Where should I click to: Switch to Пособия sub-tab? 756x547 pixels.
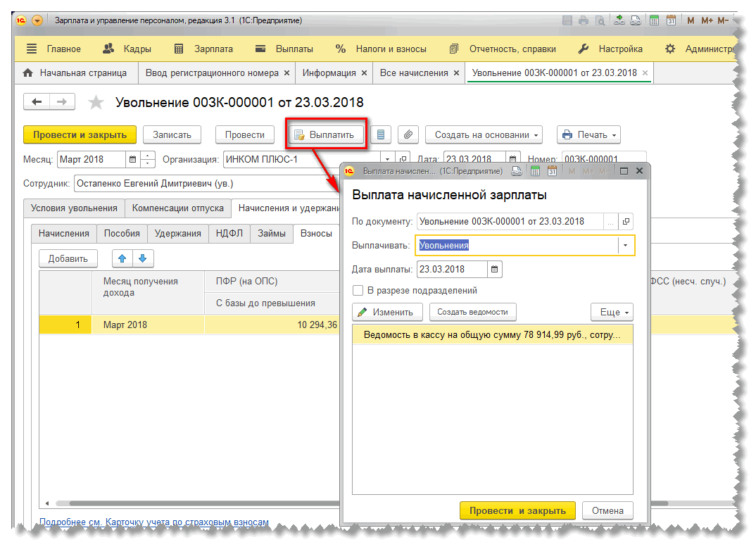click(x=122, y=233)
